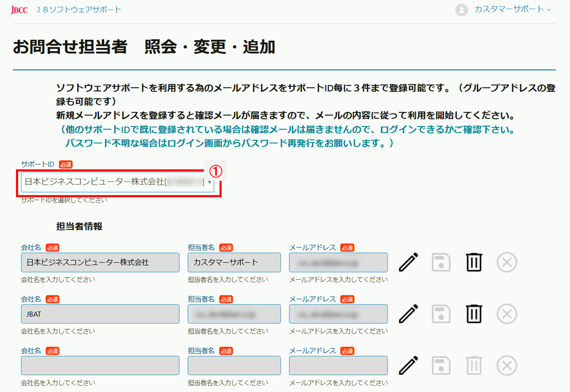Screen dimensions: 570x392
Task: Click the first row email address field
Action: point(338,262)
